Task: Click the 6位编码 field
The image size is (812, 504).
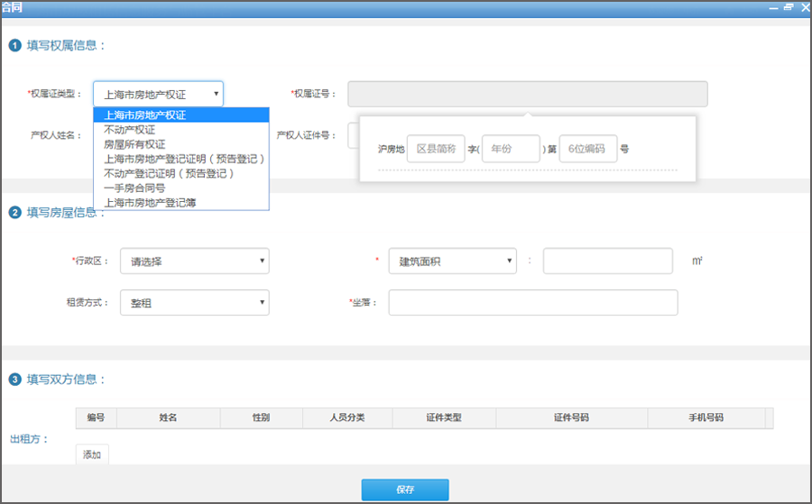Action: point(587,149)
